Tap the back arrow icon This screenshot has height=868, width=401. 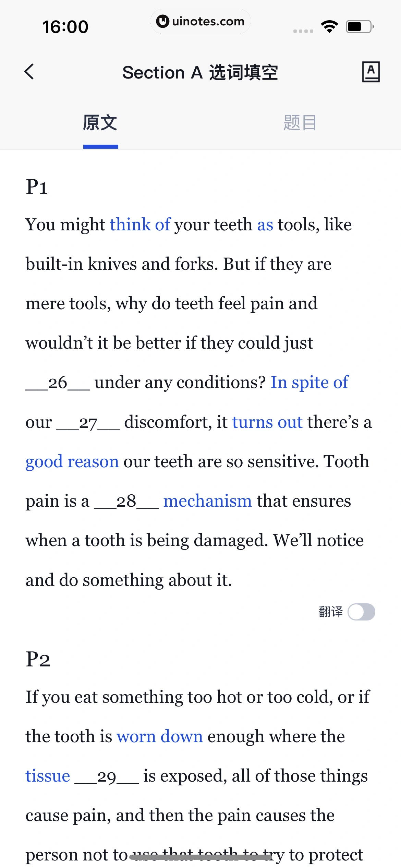pos(29,72)
